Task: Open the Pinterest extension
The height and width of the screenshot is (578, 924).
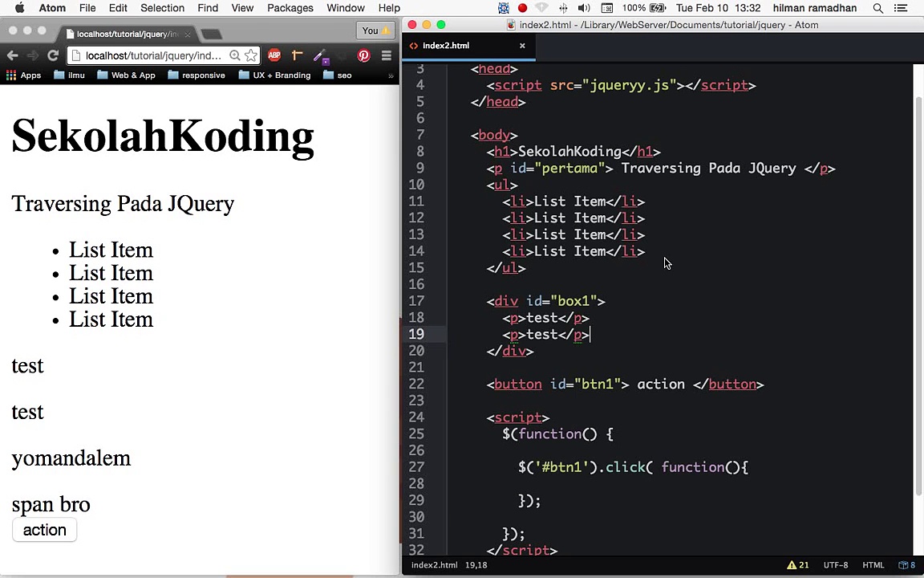Action: click(x=363, y=55)
